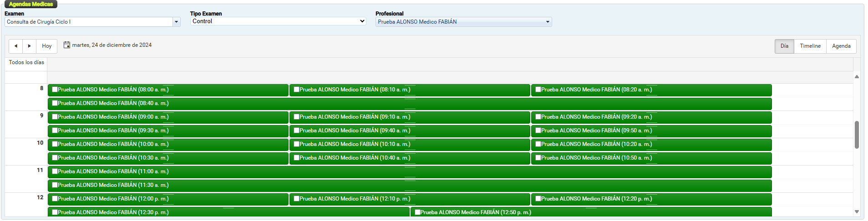The width and height of the screenshot is (868, 221).
Task: Click scrollbar up arrow in the schedule
Action: (857, 77)
